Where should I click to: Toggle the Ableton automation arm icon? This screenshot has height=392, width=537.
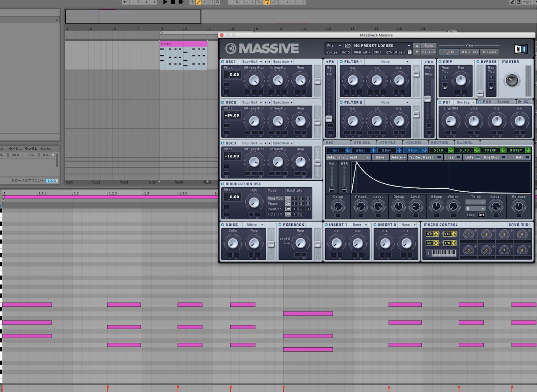click(x=198, y=2)
